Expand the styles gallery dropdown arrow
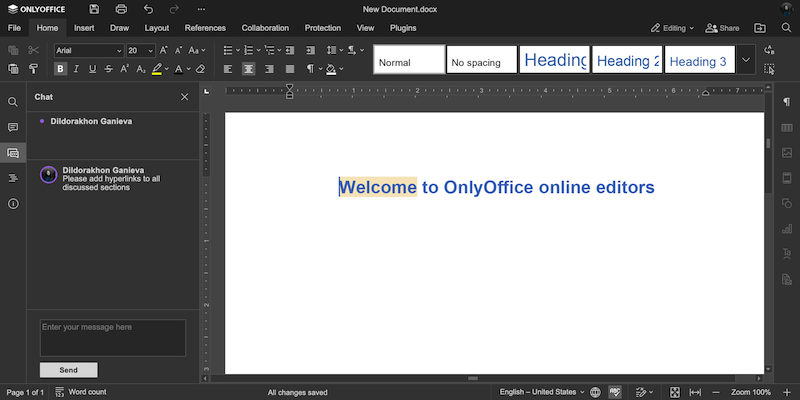Screen dimensions: 800x400 point(745,60)
